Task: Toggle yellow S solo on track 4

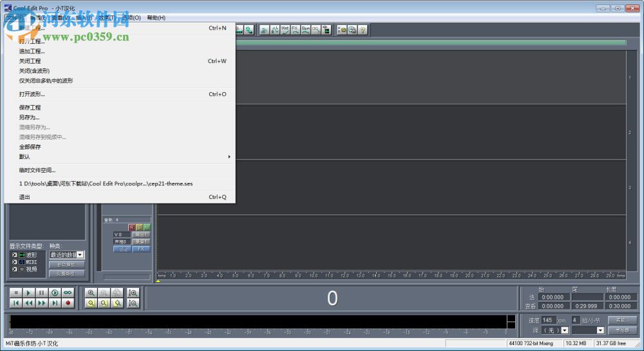Action: point(139,227)
